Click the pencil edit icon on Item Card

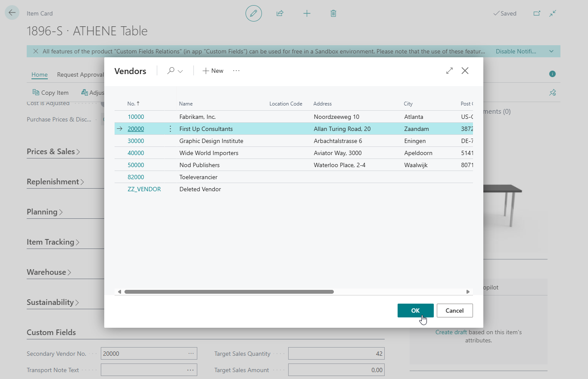253,13
